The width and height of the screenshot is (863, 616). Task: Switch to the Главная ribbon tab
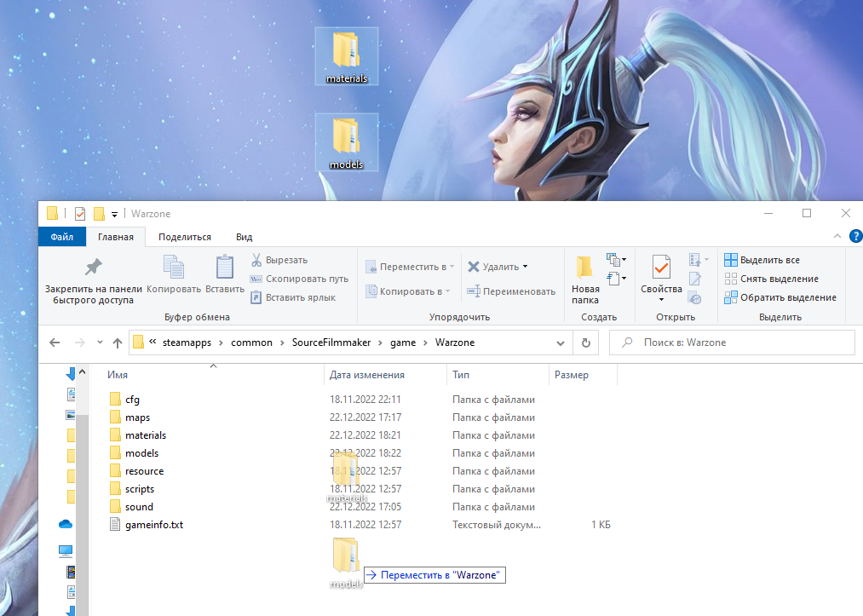116,237
